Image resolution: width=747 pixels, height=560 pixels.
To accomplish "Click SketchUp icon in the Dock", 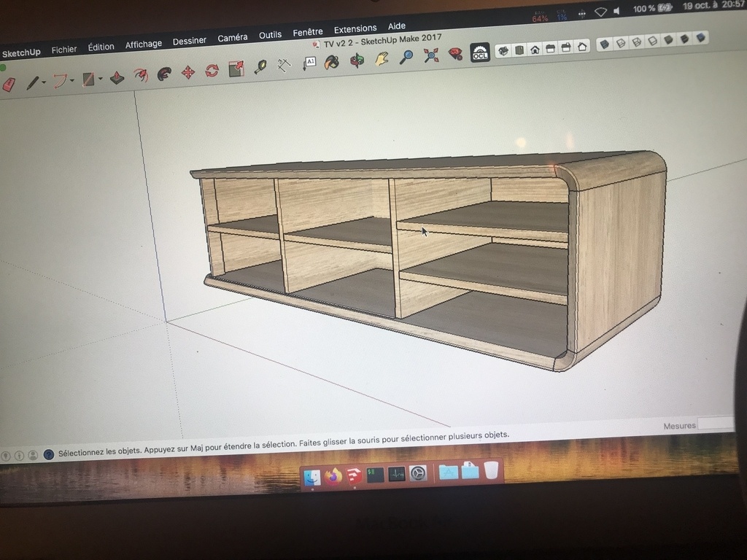I will tap(355, 475).
